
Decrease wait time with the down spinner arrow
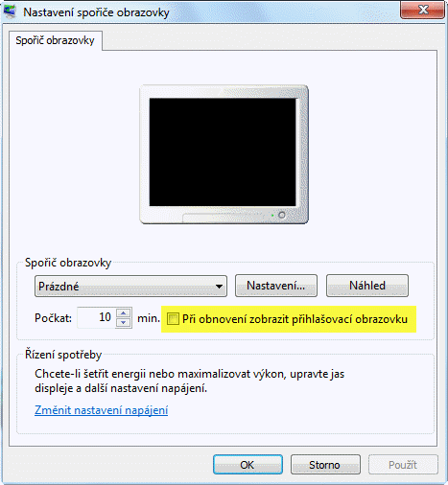(124, 323)
